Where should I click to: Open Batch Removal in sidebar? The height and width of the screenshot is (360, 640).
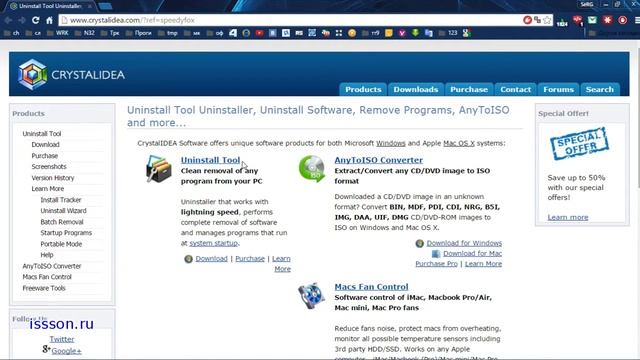coord(62,222)
